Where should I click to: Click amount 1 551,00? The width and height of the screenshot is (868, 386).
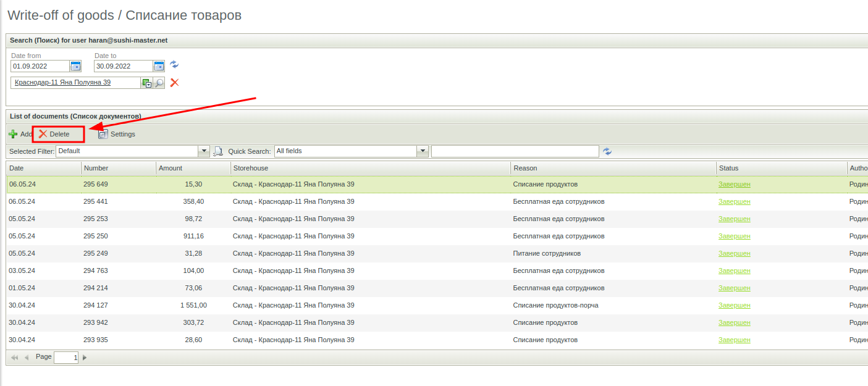tap(193, 305)
